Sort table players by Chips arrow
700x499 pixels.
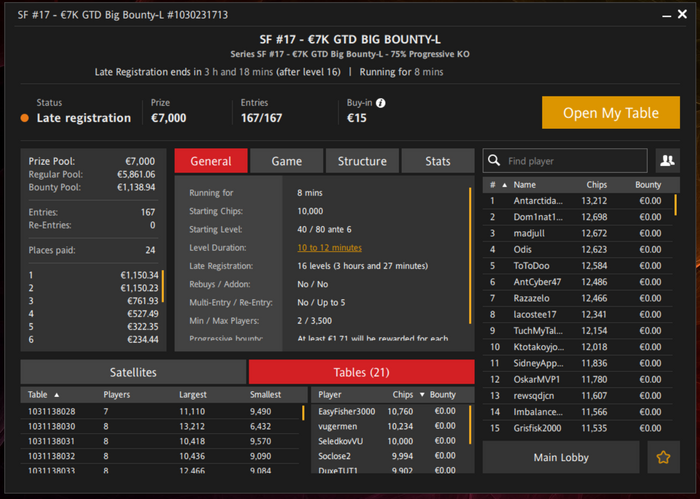coord(422,395)
